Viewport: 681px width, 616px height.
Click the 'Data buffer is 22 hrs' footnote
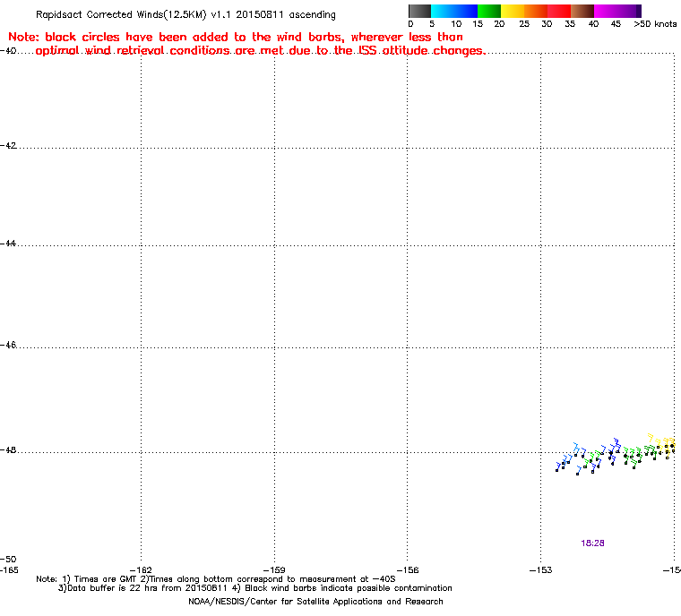pos(255,588)
